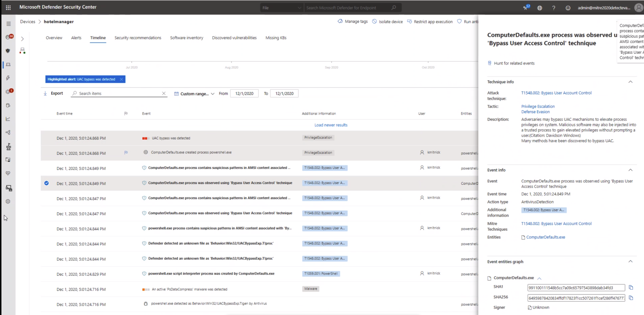Click the search magnifier in top search bar

coord(394,8)
